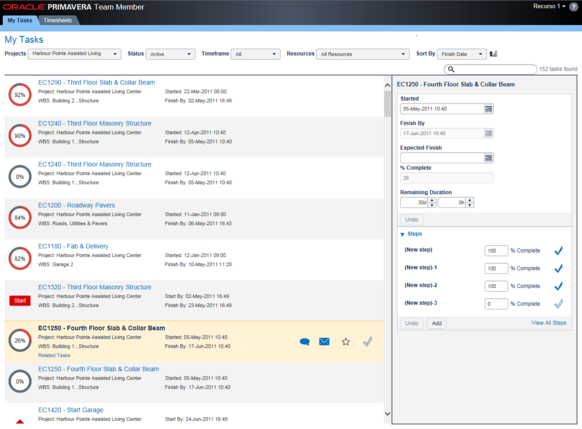Click red Start button for EC1320
Screen dimensions: 582x429
(20, 301)
